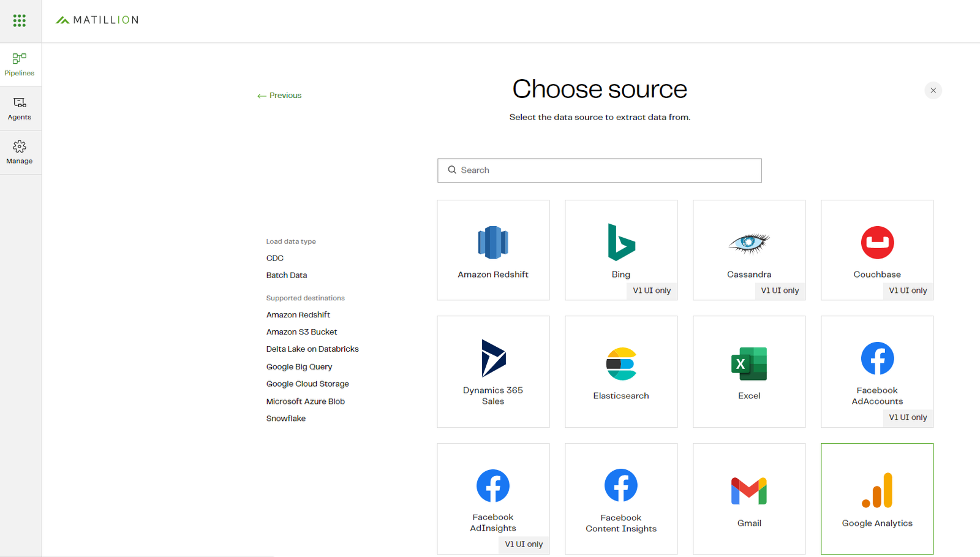Click the Dynamics 365 Sales label
Viewport: 980px width, 557px height.
(x=493, y=396)
